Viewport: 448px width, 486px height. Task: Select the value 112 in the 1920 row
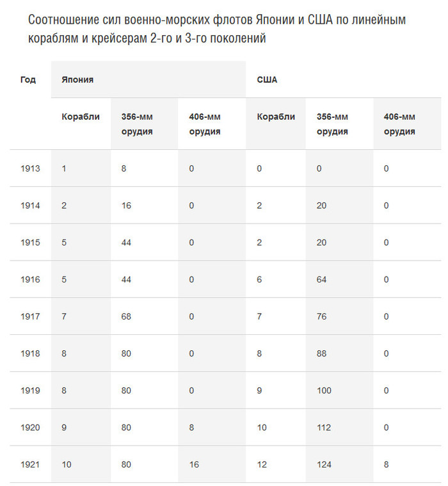pyautogui.click(x=324, y=427)
